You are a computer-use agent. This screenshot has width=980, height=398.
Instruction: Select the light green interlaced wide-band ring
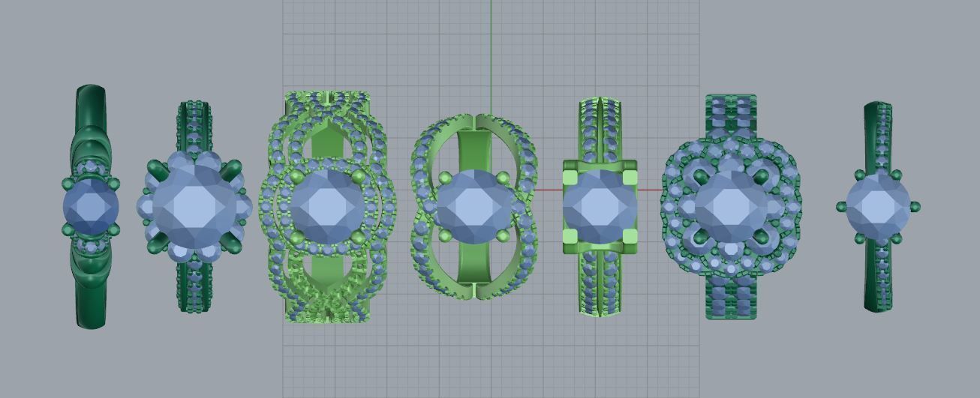click(327, 207)
